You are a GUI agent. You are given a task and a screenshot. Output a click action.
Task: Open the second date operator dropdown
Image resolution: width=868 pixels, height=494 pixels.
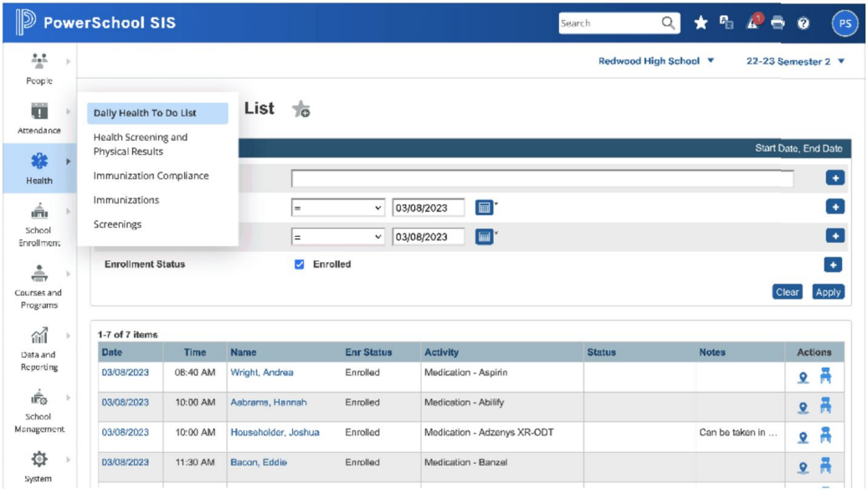point(337,237)
